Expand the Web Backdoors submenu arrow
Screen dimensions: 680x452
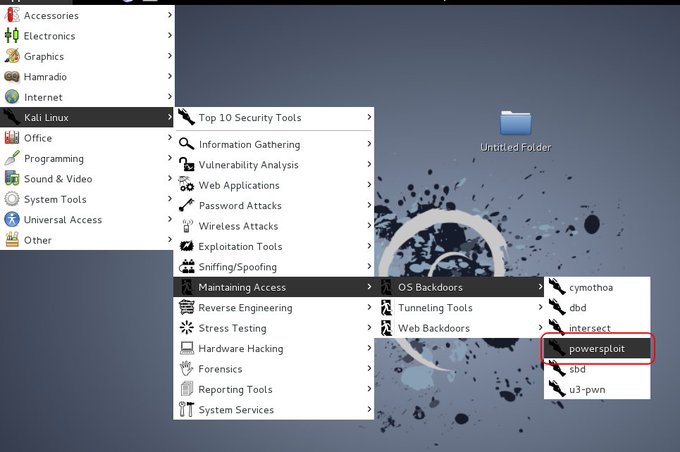pos(540,328)
